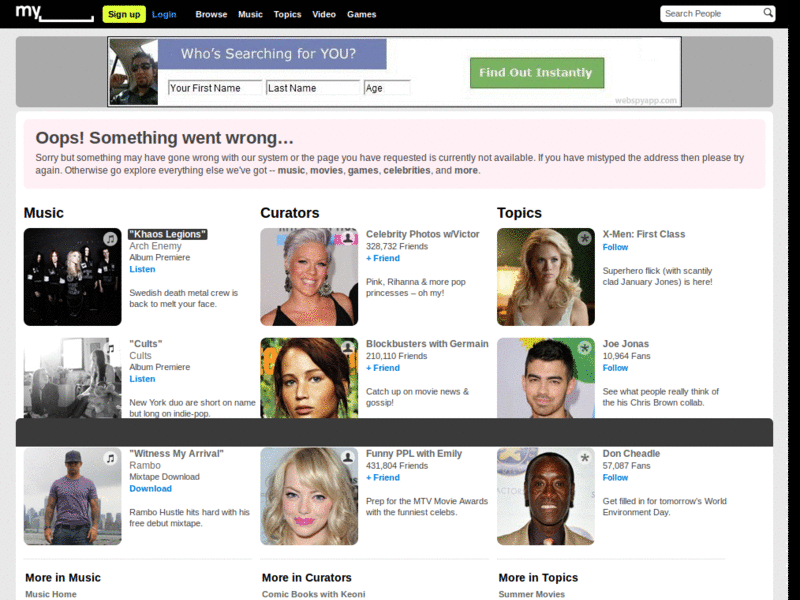
Task: Open the X-Men: First Class thumbnail
Action: [x=546, y=277]
